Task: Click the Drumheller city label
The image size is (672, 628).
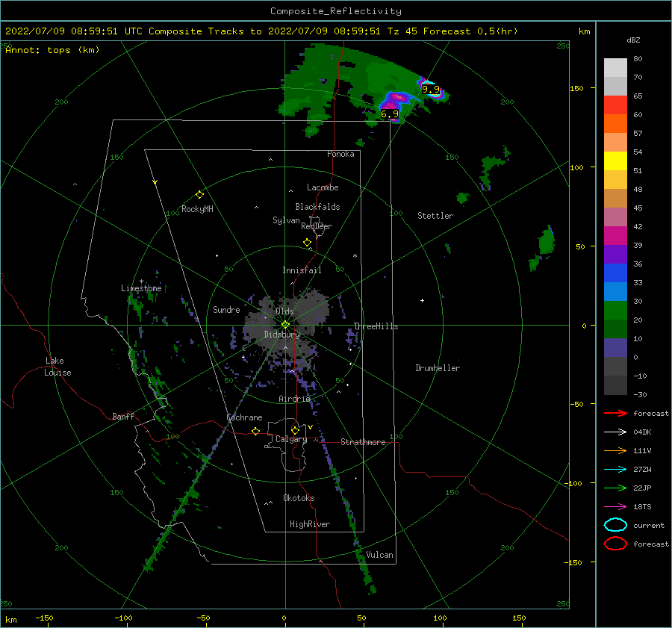Action: coord(438,368)
